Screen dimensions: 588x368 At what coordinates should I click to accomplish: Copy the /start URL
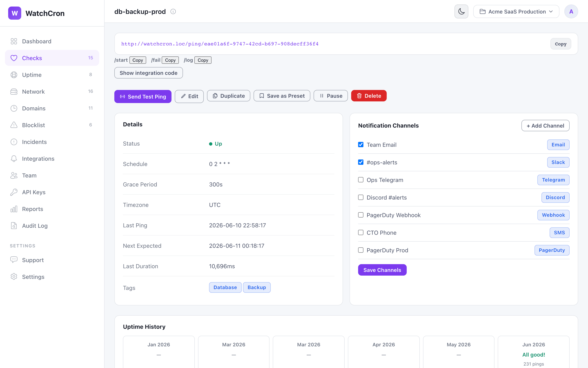pyautogui.click(x=138, y=60)
